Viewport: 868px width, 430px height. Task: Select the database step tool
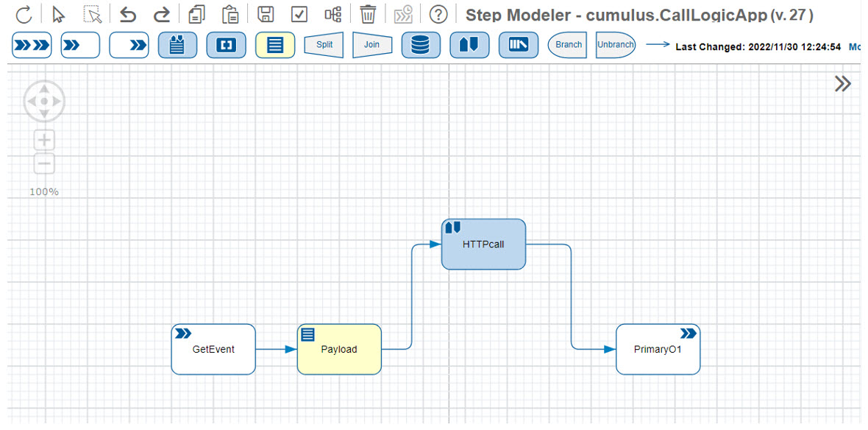pos(421,45)
